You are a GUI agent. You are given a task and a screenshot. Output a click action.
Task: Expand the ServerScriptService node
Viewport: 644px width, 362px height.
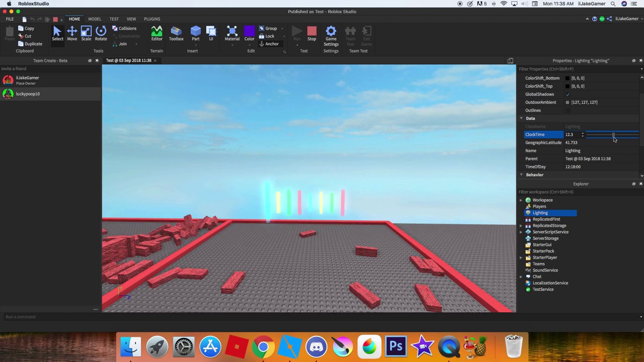point(521,232)
